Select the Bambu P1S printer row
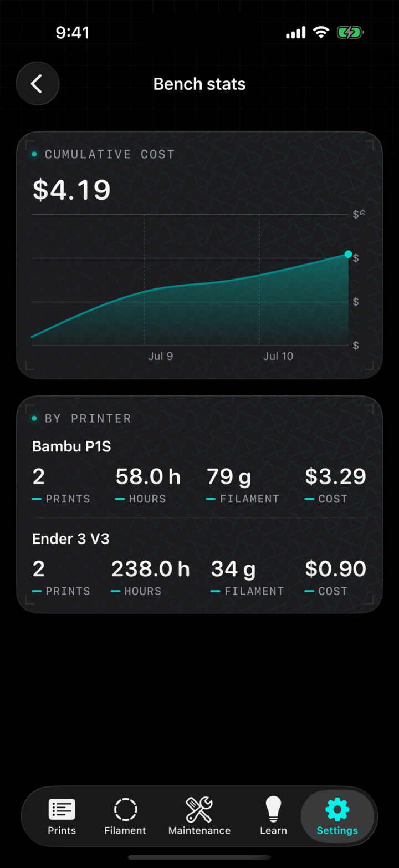This screenshot has height=868, width=399. 199,472
